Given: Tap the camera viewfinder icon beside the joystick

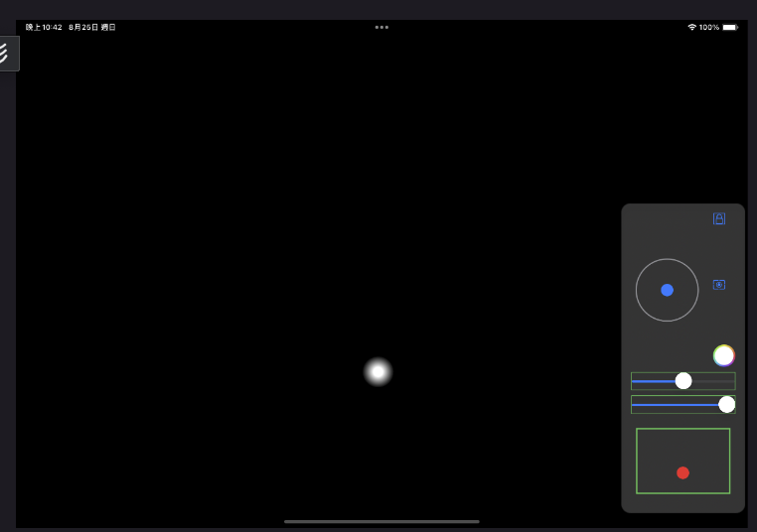Looking at the screenshot, I should point(719,285).
